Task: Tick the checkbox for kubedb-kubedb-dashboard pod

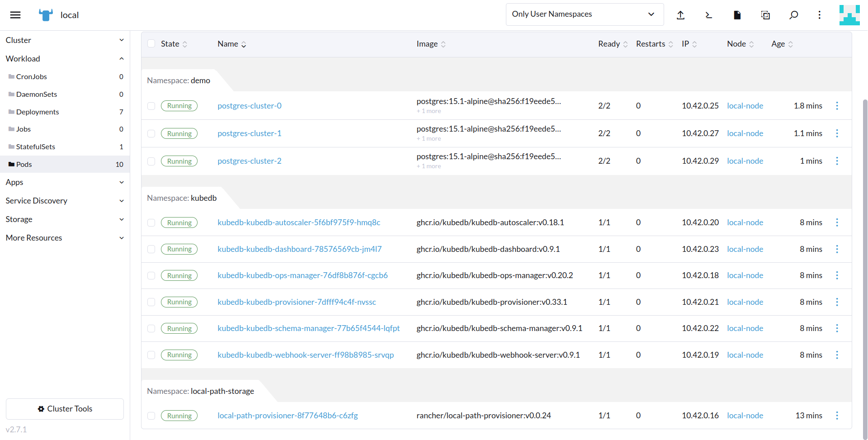Action: [x=151, y=249]
